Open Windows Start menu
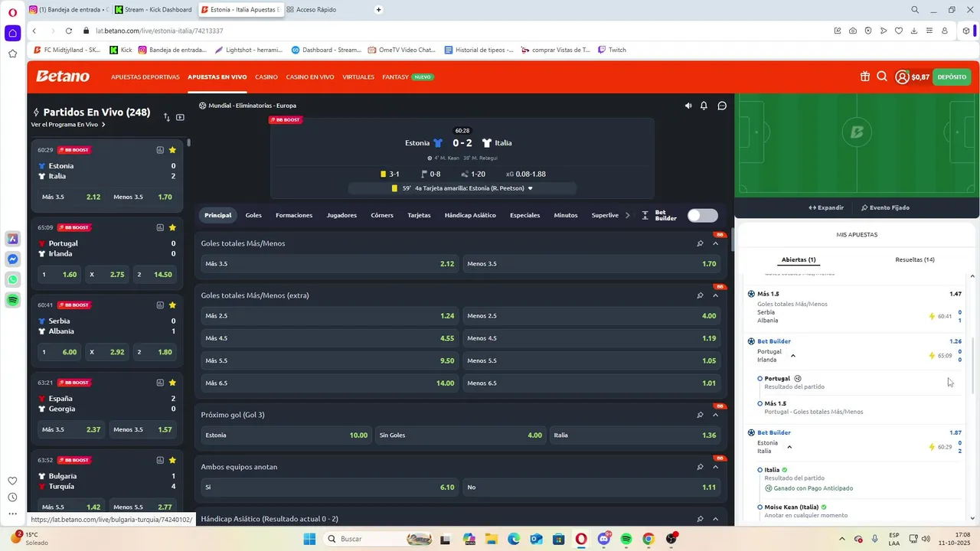980x551 pixels. pyautogui.click(x=309, y=539)
